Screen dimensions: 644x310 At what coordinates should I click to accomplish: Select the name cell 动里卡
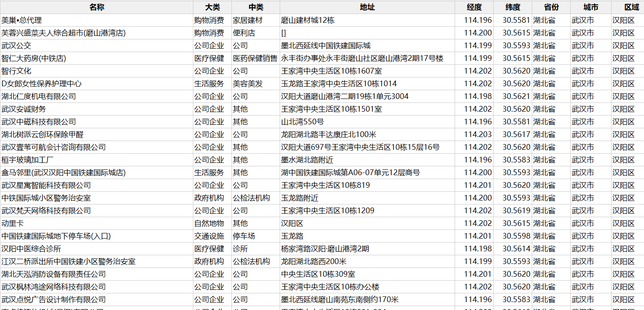96,223
